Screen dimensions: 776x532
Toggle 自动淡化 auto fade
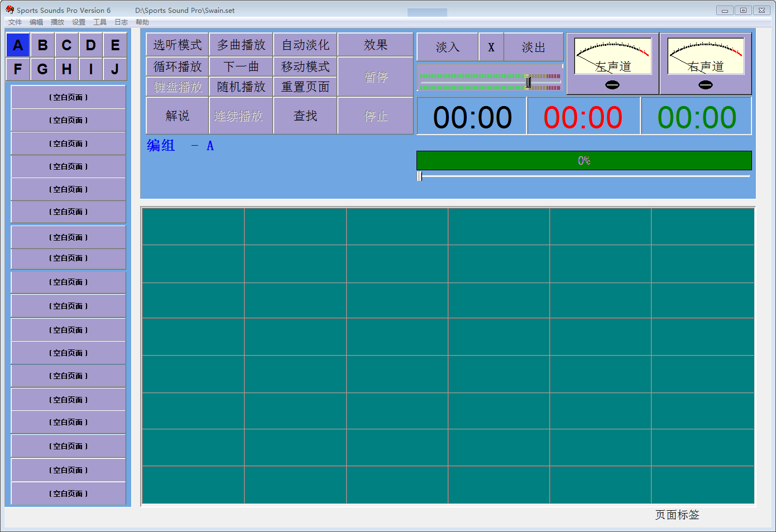click(x=305, y=45)
